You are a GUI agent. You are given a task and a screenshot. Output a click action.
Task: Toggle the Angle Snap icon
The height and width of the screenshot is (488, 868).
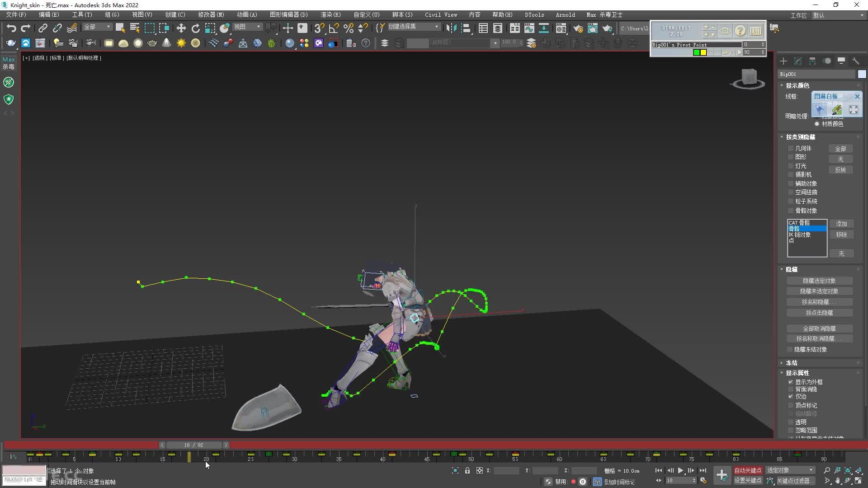pos(334,28)
